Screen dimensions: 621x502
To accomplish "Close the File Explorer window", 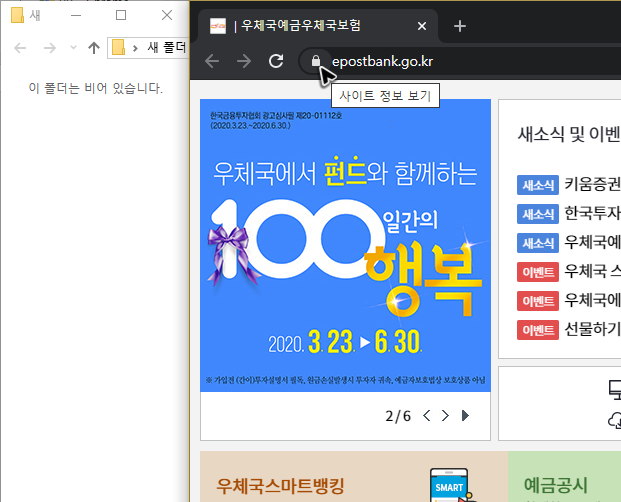I will click(x=167, y=15).
